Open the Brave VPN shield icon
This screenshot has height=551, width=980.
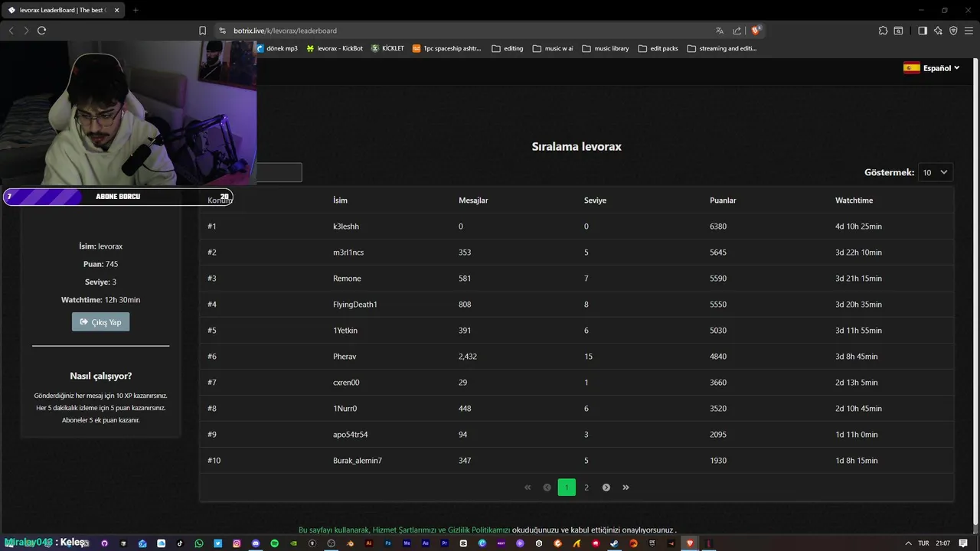pyautogui.click(x=953, y=31)
